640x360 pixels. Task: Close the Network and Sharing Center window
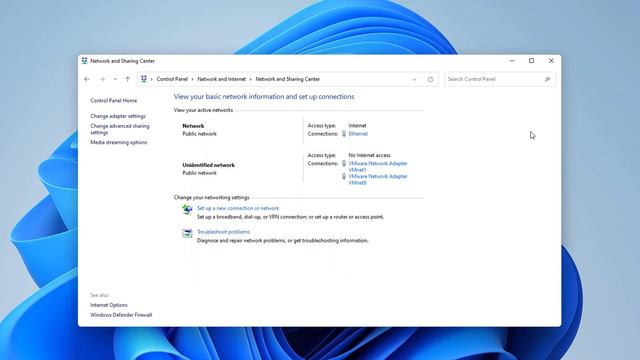(x=551, y=61)
